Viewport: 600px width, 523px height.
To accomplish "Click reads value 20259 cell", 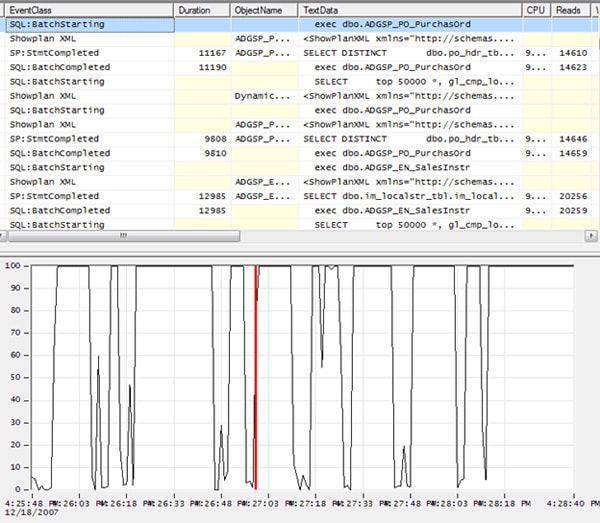I will pyautogui.click(x=573, y=211).
